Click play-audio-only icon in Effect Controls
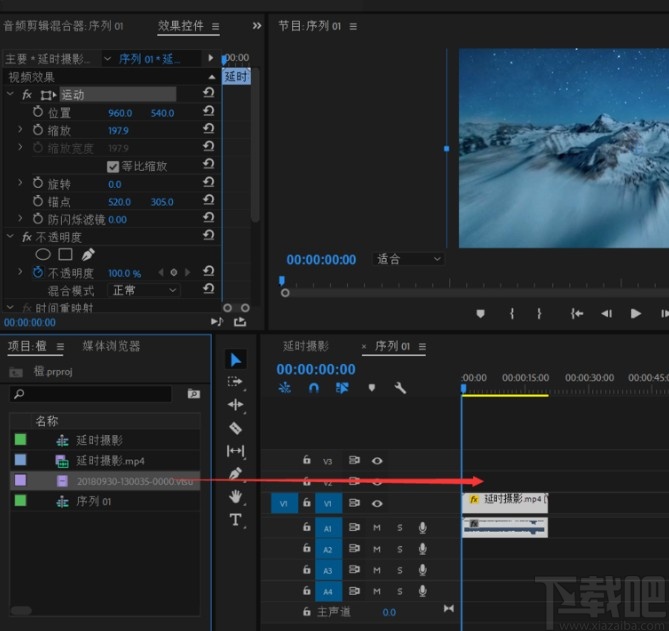The height and width of the screenshot is (631, 669). (217, 322)
